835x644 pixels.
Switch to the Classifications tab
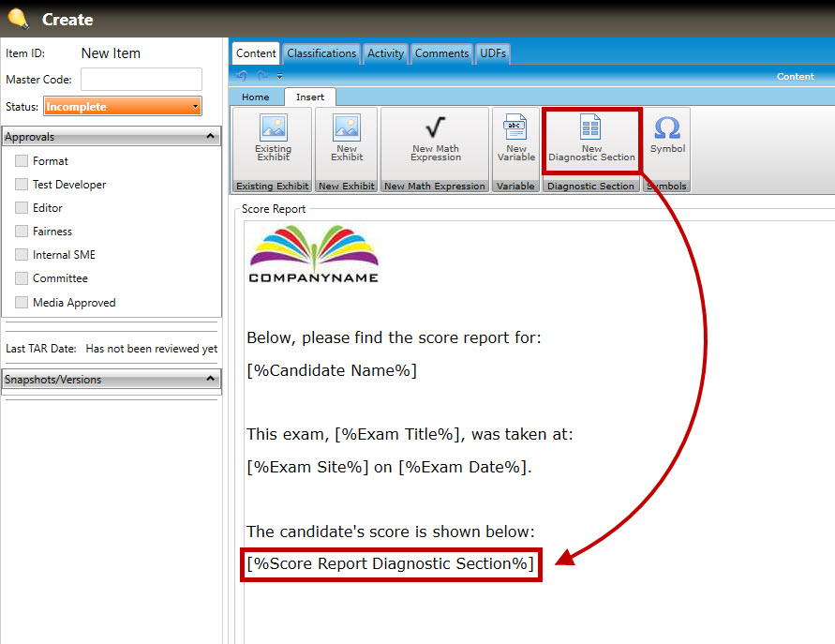coord(321,53)
